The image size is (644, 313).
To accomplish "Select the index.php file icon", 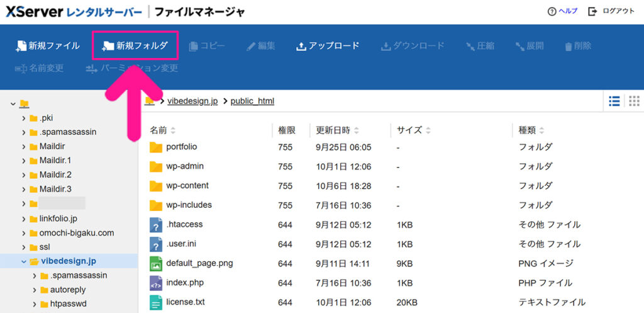I will pos(156,283).
